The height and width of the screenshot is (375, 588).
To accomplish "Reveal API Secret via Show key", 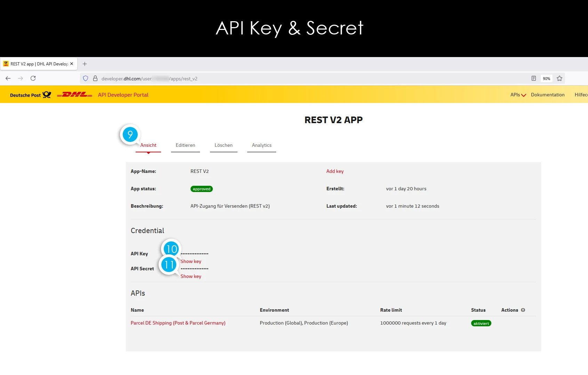I will [191, 276].
